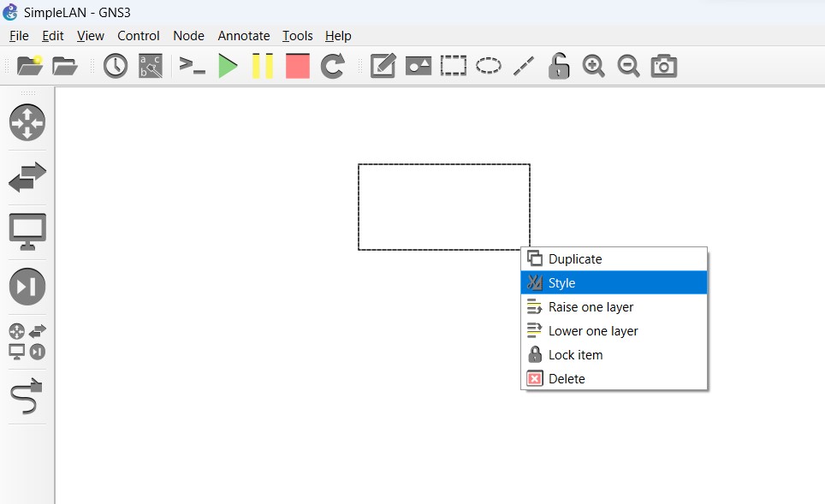Choose Raise one layer in context menu

point(614,306)
